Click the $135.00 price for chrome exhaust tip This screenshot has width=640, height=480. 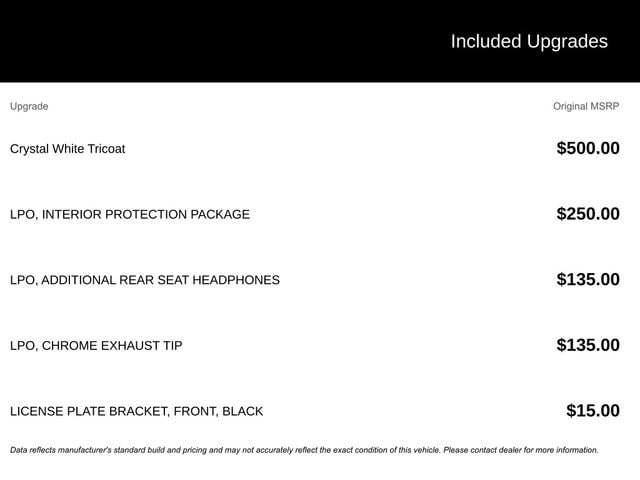[588, 346]
